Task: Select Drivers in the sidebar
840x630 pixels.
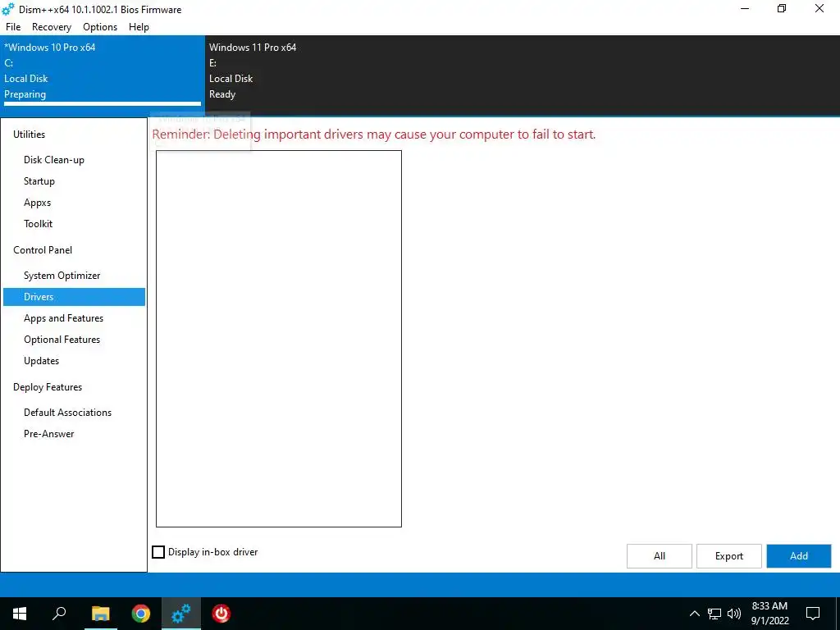Action: click(74, 297)
